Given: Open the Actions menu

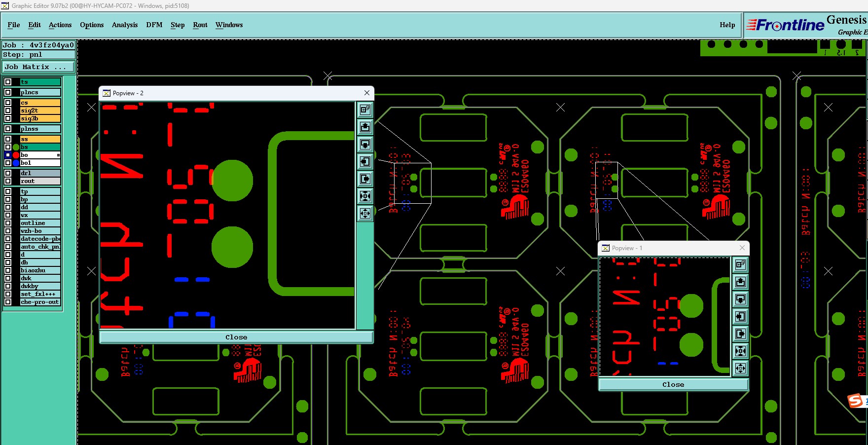Looking at the screenshot, I should (x=60, y=25).
